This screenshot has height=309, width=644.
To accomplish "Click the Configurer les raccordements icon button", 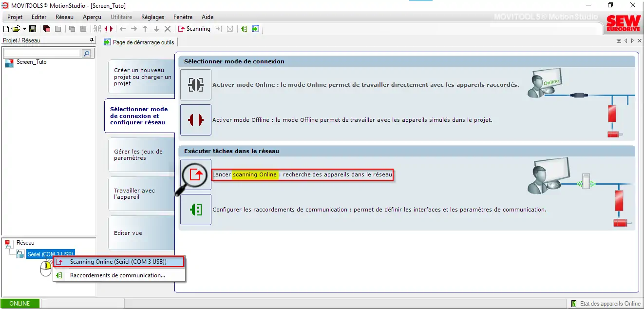I will point(196,210).
